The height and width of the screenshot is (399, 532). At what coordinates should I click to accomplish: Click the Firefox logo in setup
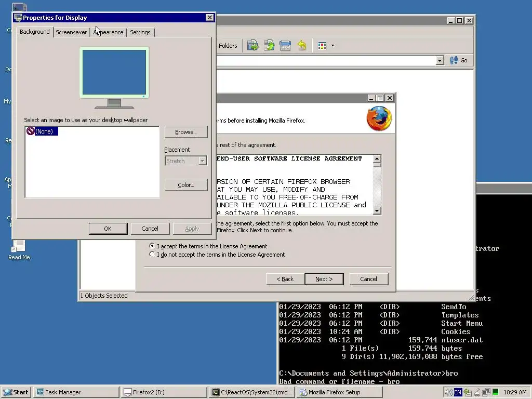pyautogui.click(x=379, y=118)
